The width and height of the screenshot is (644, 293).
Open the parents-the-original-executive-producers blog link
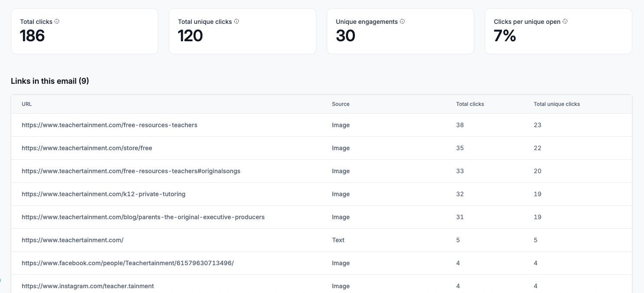point(143,217)
